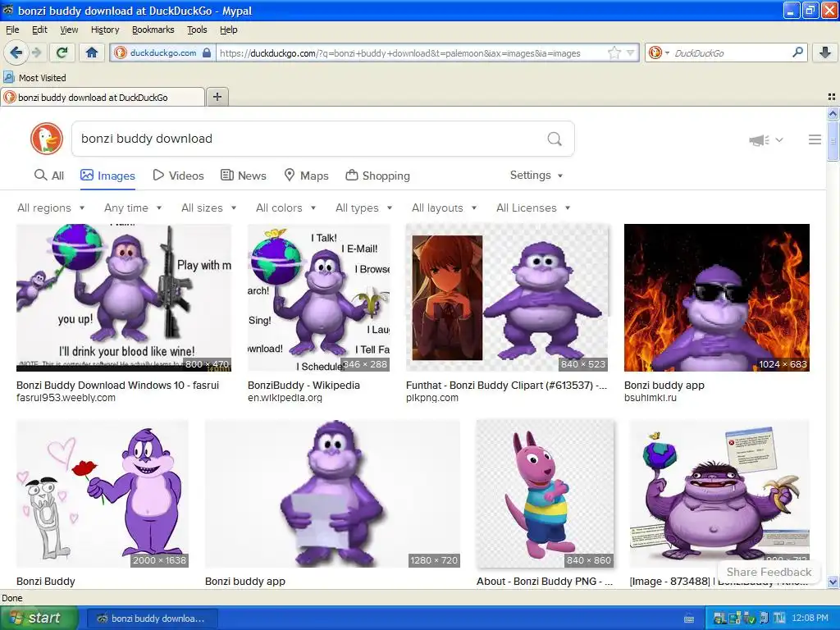Go back with the browser Back arrow

[x=16, y=52]
